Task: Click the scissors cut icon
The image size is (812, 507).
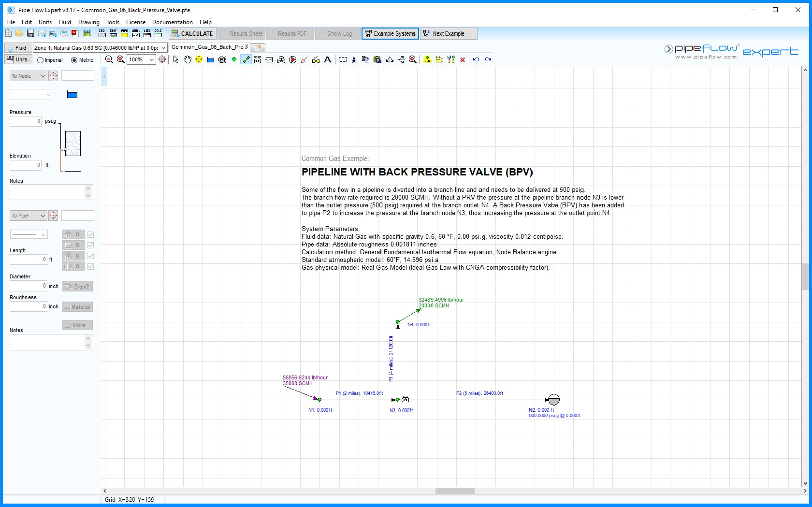Action: [354, 59]
